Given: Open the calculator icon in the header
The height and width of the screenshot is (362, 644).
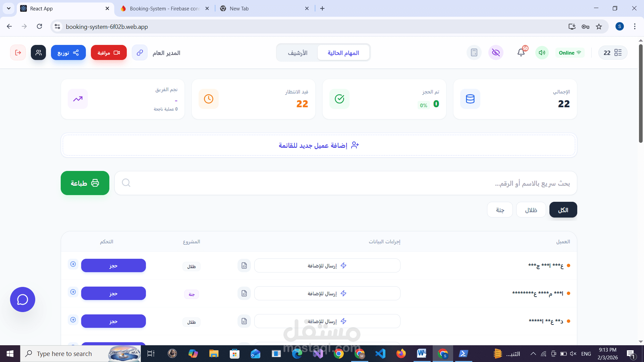Looking at the screenshot, I should 474,53.
